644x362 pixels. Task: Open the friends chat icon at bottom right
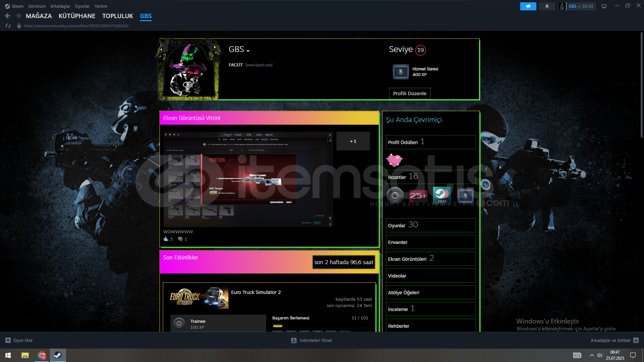(636, 340)
